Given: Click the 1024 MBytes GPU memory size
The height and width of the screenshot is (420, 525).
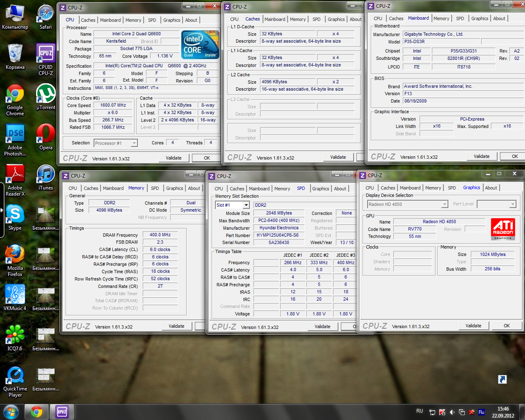Looking at the screenshot, I should point(493,255).
